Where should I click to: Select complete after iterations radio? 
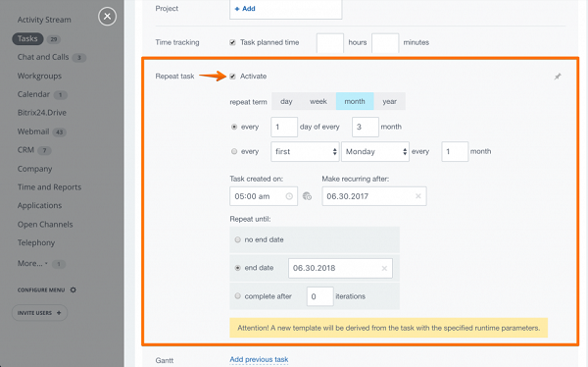[238, 296]
